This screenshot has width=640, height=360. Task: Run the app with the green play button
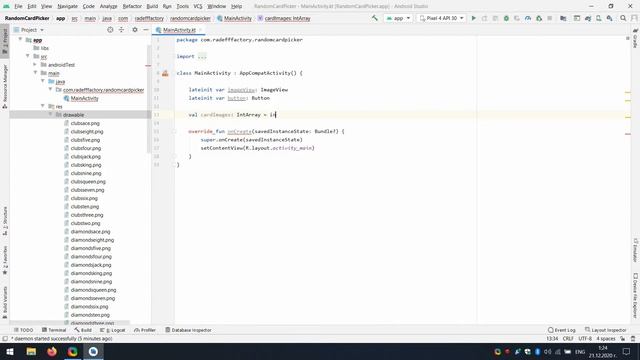coord(473,18)
